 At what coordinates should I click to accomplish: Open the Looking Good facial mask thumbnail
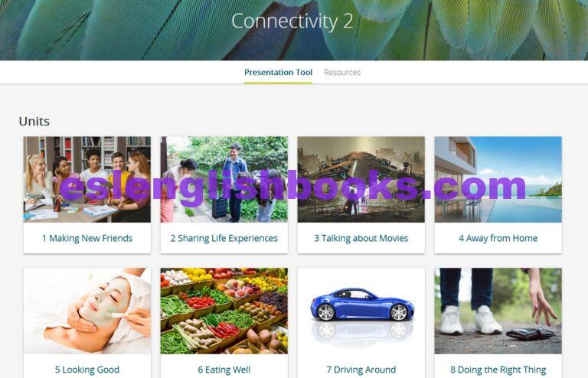(x=87, y=311)
